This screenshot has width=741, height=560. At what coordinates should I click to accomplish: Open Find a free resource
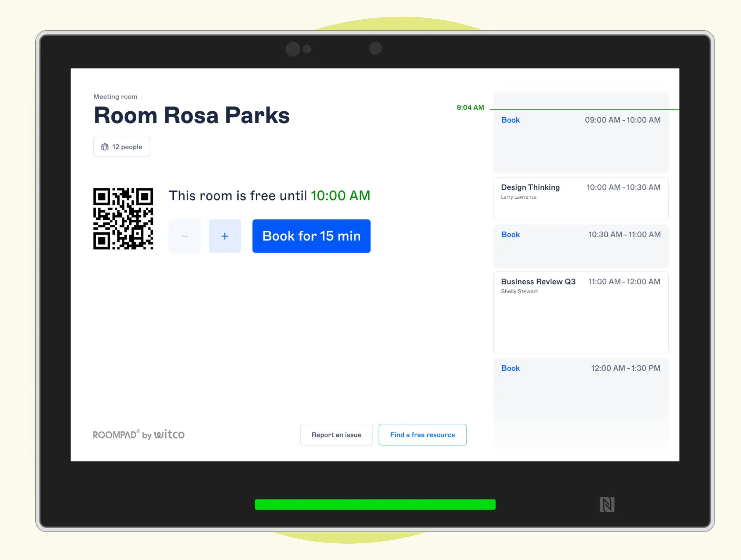coord(422,435)
